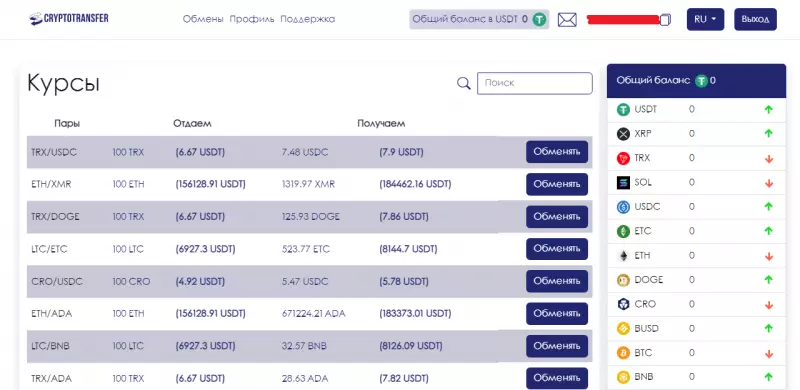This screenshot has width=800, height=390.
Task: Click Обменять for the ETH/XMR pair
Action: click(x=557, y=184)
